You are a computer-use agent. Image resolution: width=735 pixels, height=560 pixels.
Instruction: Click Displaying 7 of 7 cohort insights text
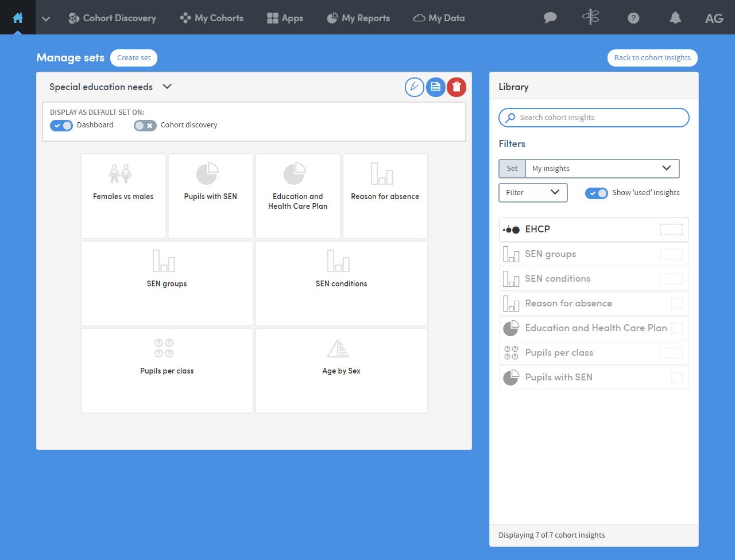[552, 535]
